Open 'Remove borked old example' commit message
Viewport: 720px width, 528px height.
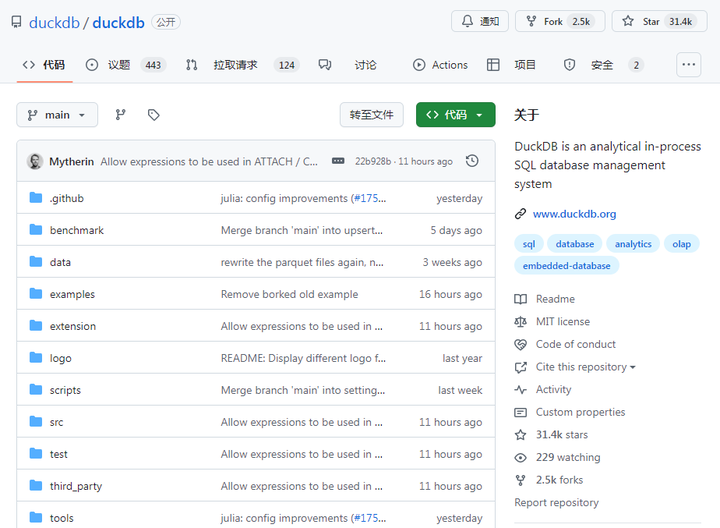point(289,294)
